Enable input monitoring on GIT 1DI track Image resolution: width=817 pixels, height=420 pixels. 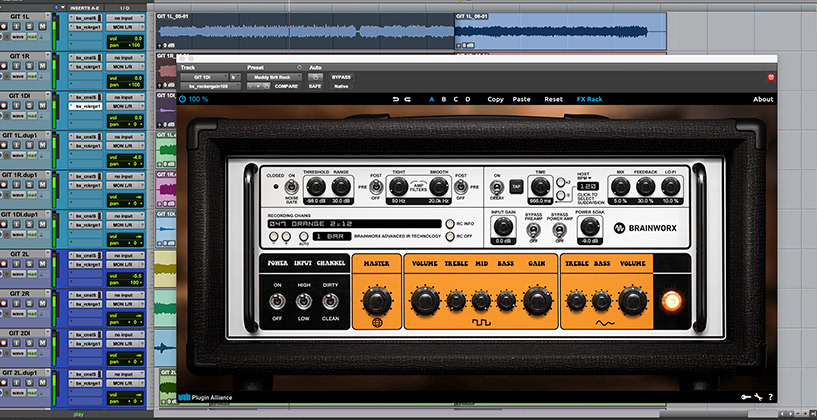[x=17, y=105]
